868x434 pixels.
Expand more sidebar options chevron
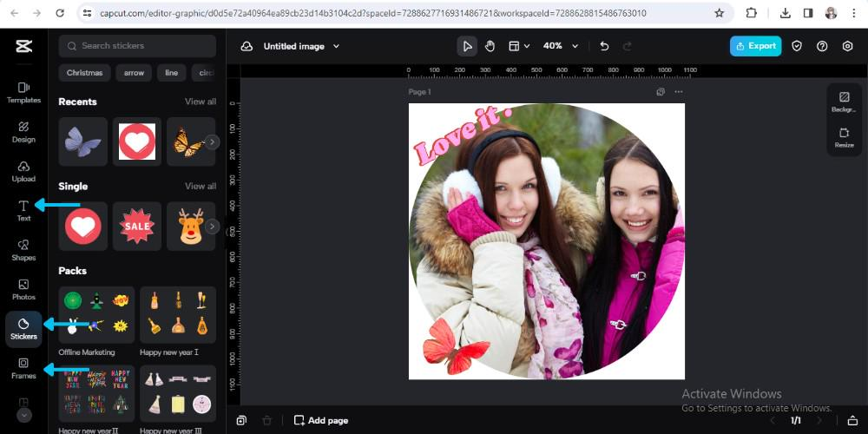pyautogui.click(x=23, y=415)
